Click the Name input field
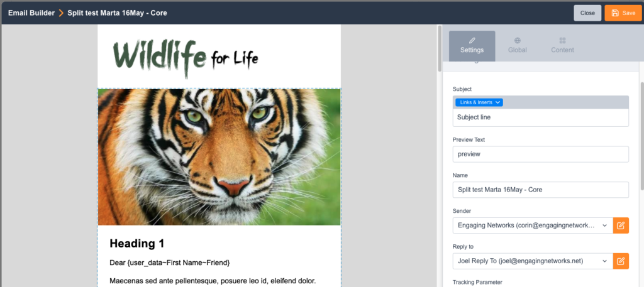 click(x=540, y=190)
